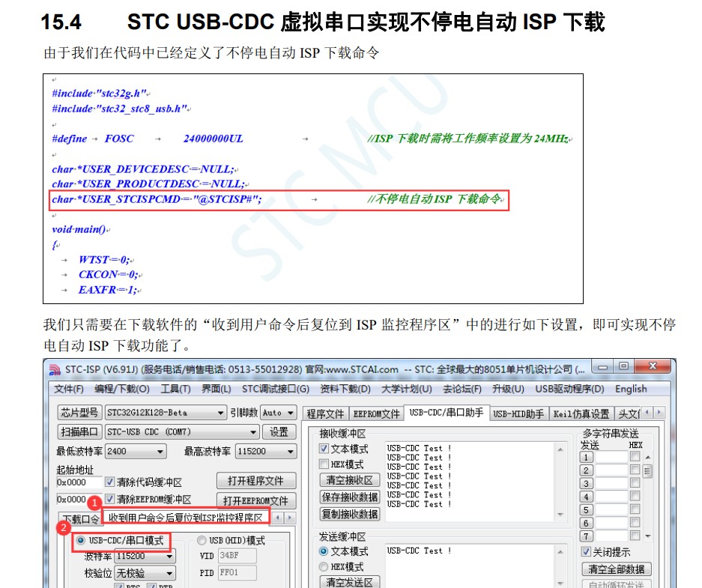Toggle 清除代码缓冲区 checkbox
Viewport: 702px width, 588px height.
click(x=109, y=482)
